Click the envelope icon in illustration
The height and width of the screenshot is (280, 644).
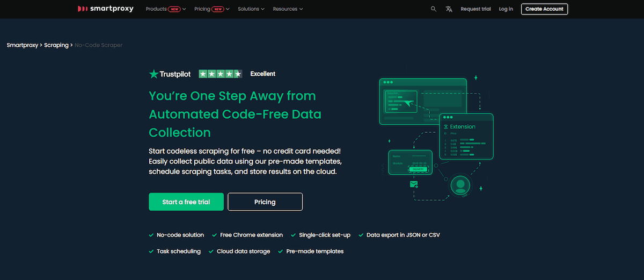coord(414,184)
